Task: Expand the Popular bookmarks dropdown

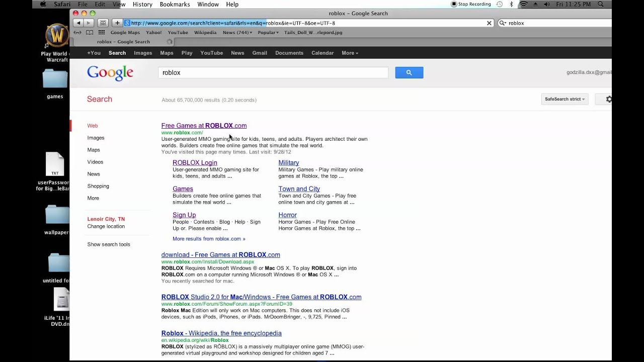Action: click(268, 33)
